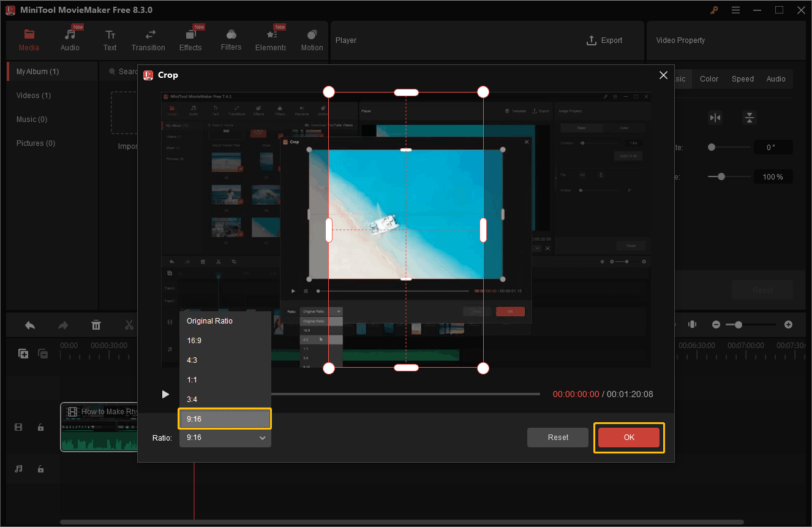Image resolution: width=812 pixels, height=527 pixels.
Task: Switch to Color tab in Video Property
Action: point(709,78)
